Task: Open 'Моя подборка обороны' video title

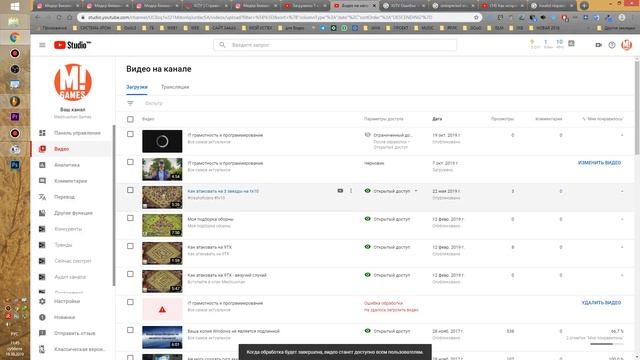Action: tap(210, 219)
